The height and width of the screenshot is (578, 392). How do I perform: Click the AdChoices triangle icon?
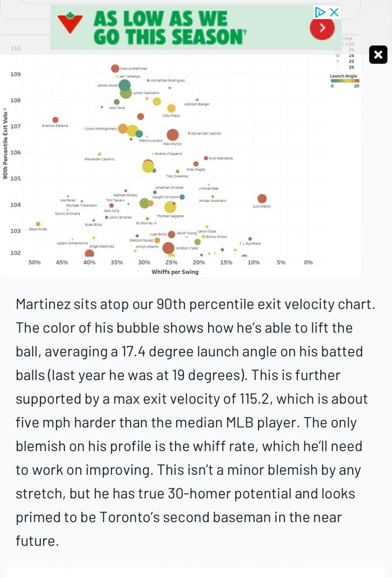click(x=320, y=12)
